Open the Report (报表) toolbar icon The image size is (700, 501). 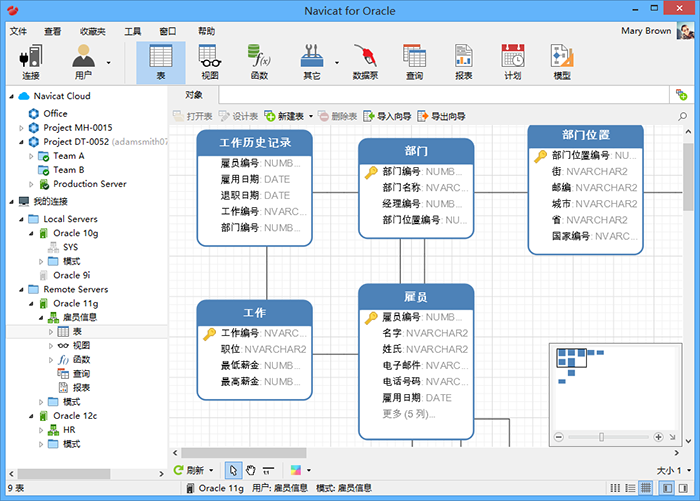pyautogui.click(x=463, y=62)
